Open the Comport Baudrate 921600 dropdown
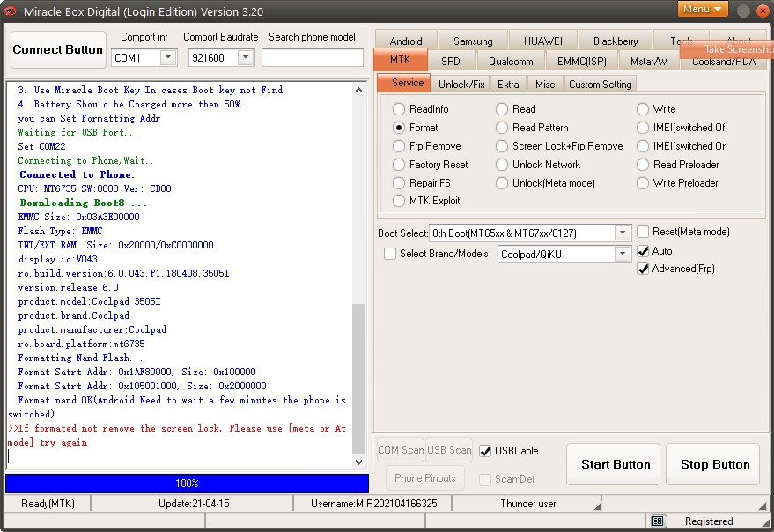 246,57
